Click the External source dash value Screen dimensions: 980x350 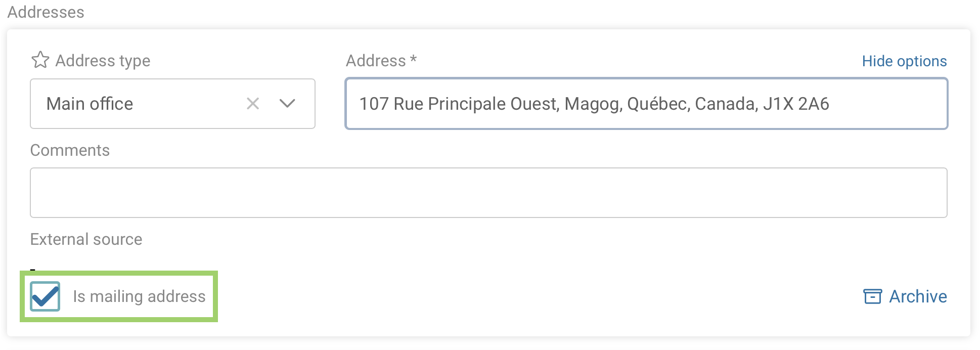click(x=33, y=269)
